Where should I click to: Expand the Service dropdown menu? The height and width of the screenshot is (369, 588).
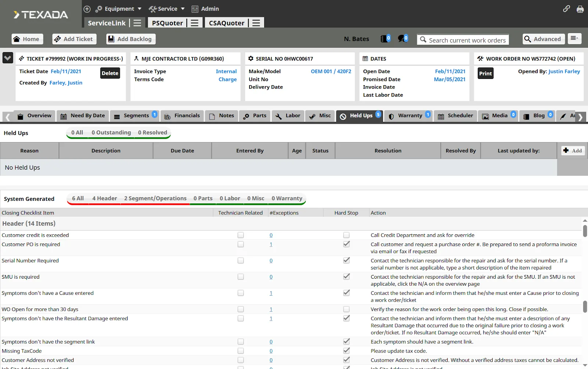(167, 9)
